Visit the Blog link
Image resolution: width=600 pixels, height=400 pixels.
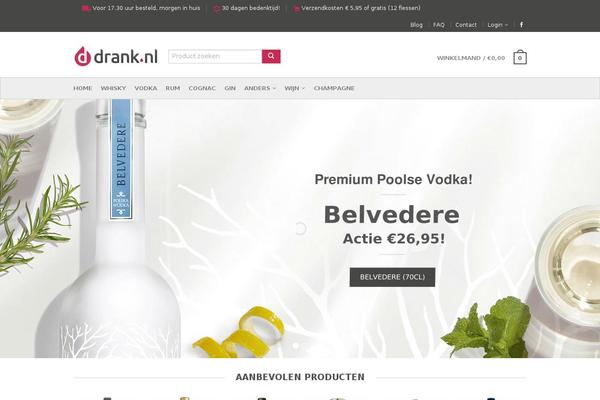416,25
